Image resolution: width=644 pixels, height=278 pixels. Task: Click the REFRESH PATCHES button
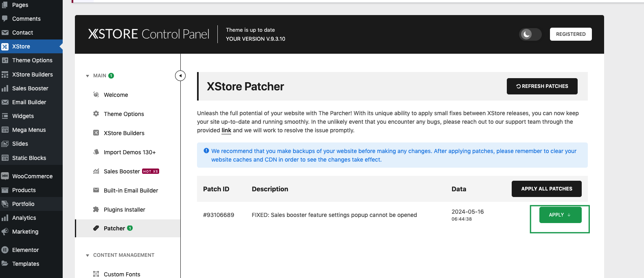point(542,86)
